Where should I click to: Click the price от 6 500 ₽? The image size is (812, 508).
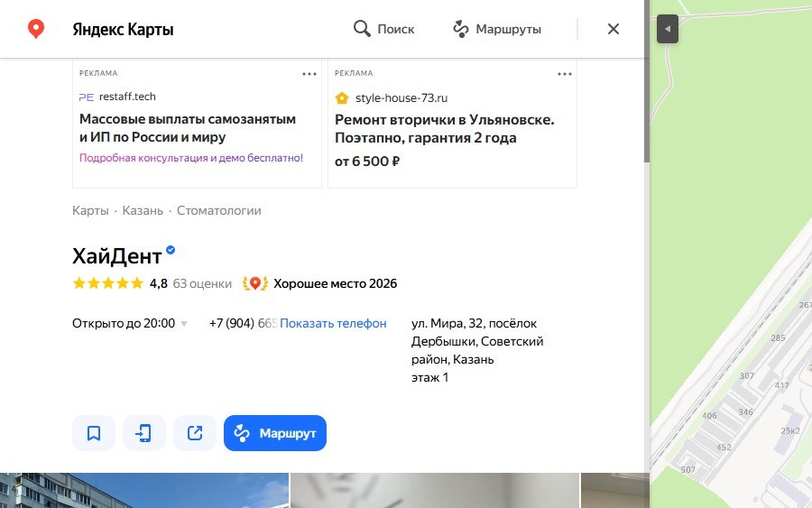coord(367,162)
